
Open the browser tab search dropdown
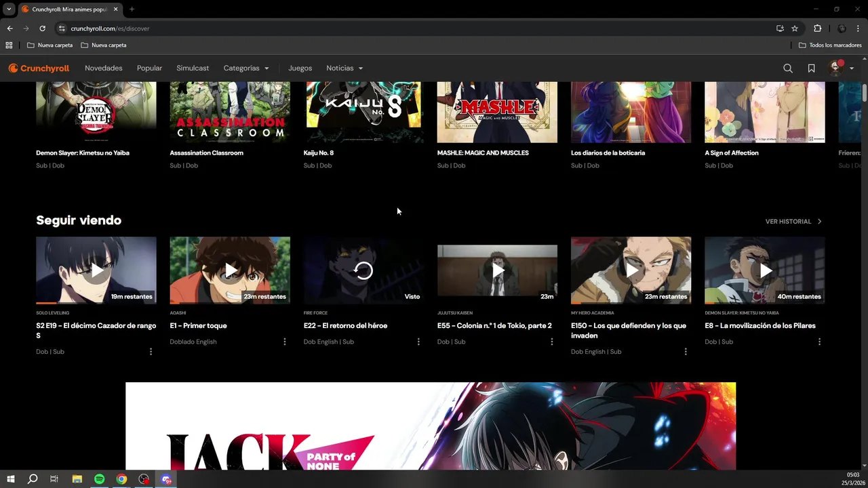[9, 9]
